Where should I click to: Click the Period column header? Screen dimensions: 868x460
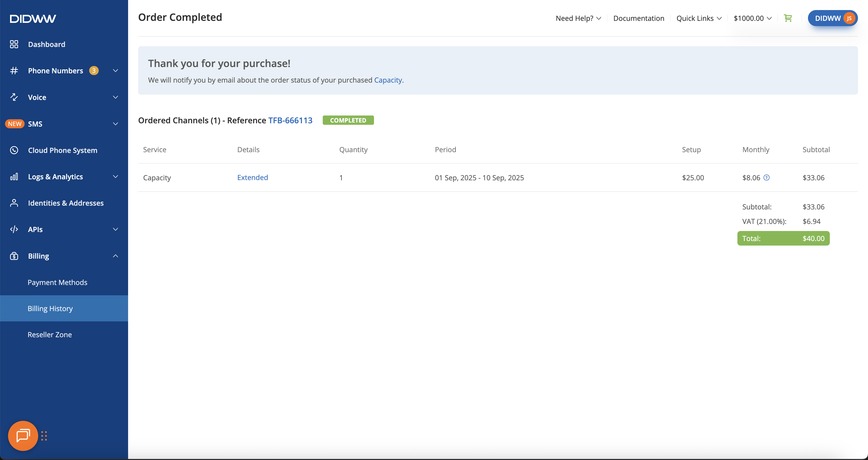(x=445, y=149)
